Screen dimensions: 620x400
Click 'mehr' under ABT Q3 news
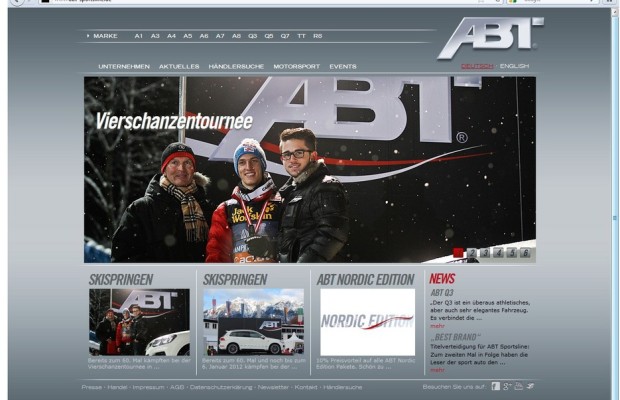(437, 326)
